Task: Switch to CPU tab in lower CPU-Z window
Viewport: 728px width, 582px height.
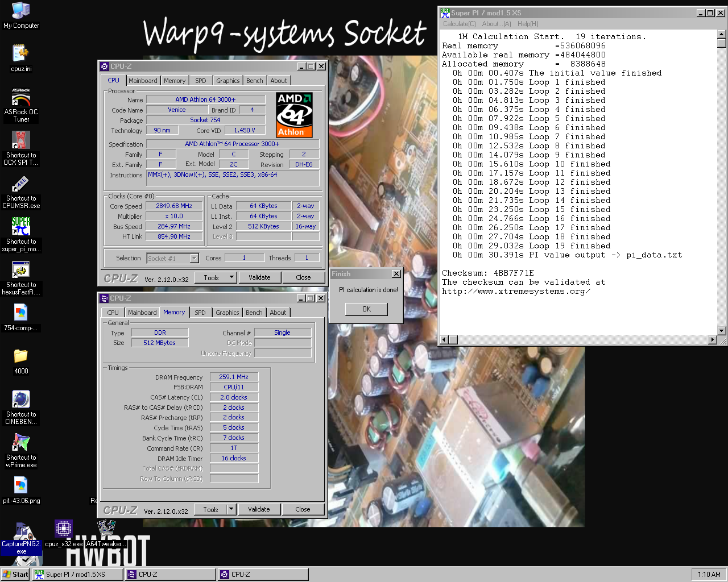Action: [113, 313]
